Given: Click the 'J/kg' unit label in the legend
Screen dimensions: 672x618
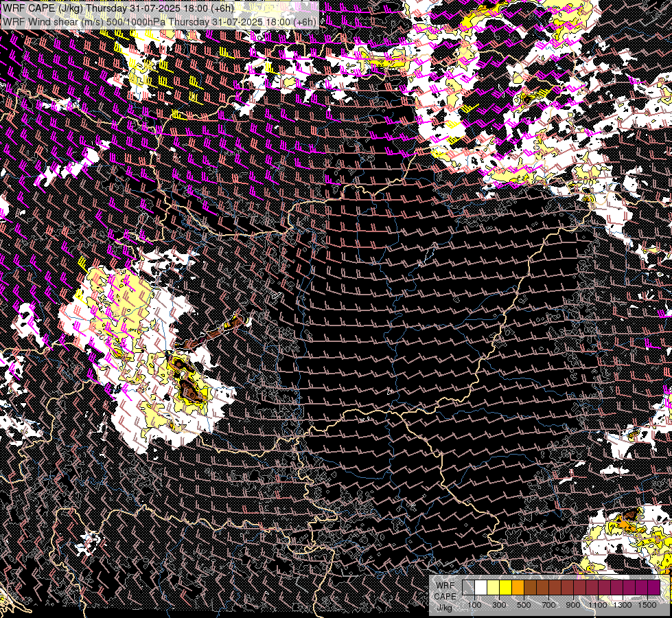Looking at the screenshot, I should coord(444,608).
